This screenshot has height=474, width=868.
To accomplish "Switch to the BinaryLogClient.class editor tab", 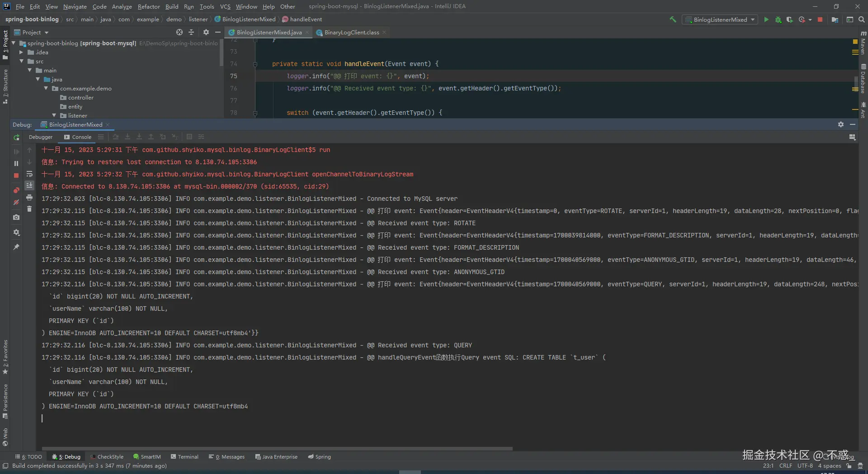I will [351, 33].
